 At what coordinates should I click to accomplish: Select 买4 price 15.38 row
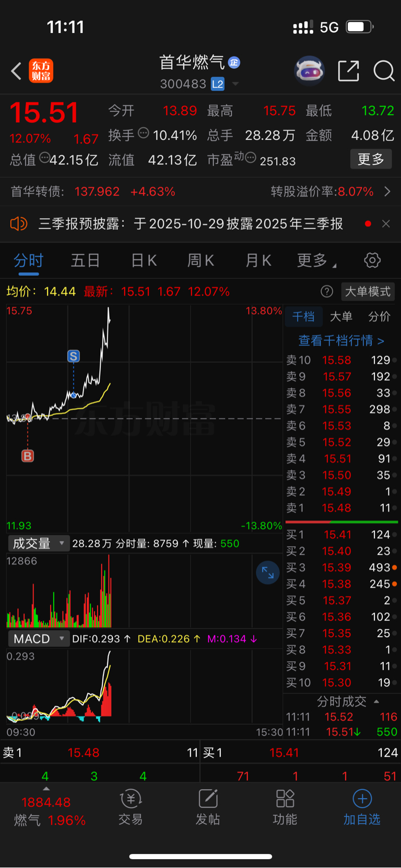point(342,584)
